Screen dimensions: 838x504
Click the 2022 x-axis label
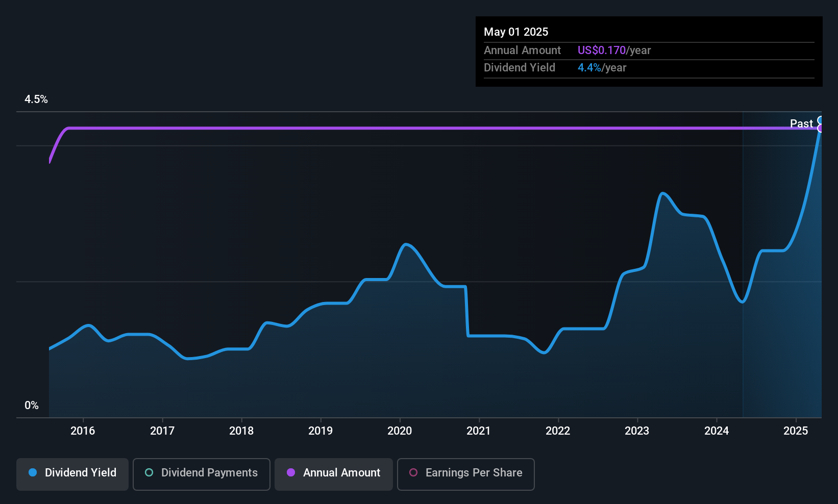[558, 431]
